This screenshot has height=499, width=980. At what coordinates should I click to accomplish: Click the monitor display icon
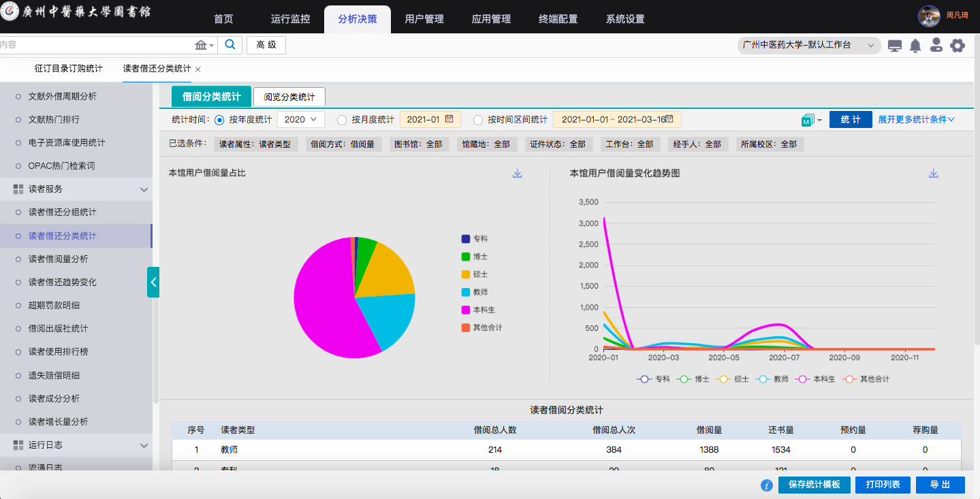pos(895,46)
